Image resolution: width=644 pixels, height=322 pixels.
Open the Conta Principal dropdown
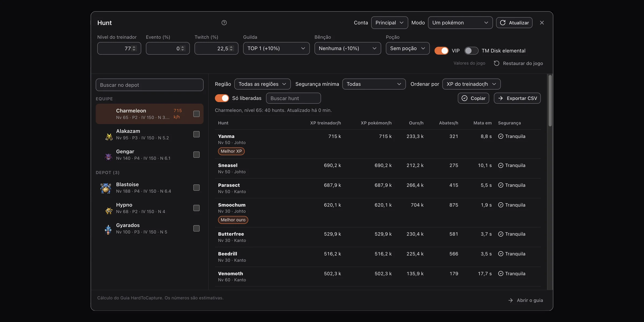(389, 23)
